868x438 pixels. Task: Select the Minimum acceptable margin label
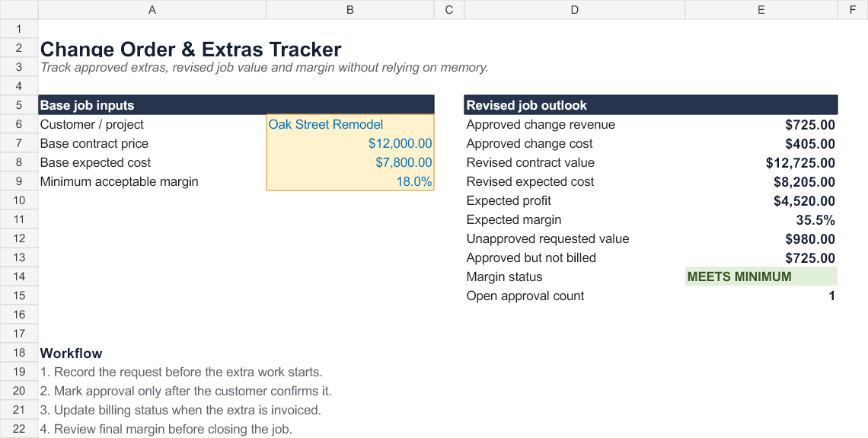[x=119, y=181]
